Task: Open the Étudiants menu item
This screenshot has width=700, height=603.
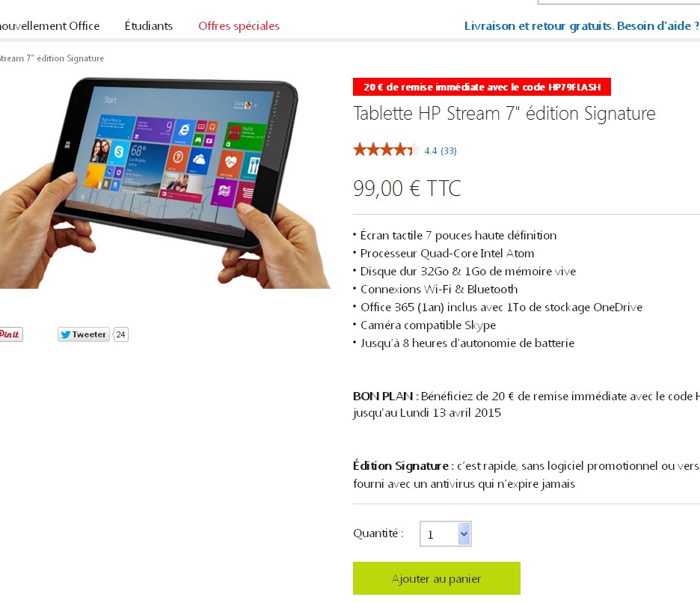Action: 149,26
